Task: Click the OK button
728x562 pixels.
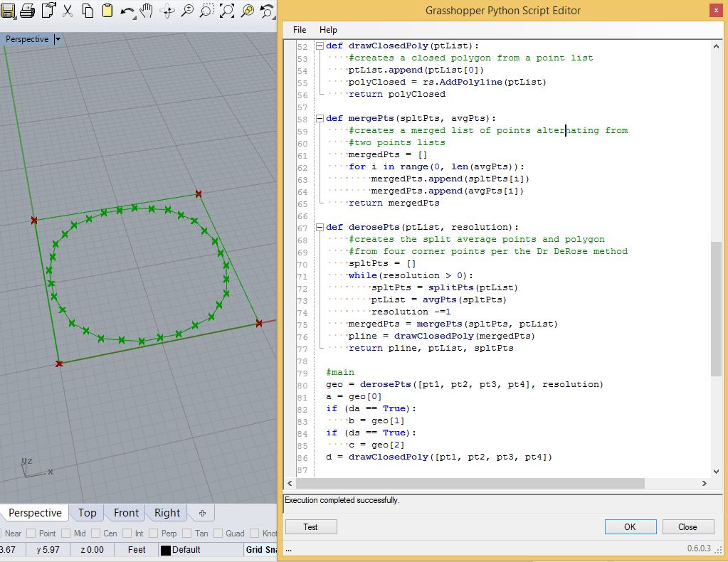Action: point(630,526)
